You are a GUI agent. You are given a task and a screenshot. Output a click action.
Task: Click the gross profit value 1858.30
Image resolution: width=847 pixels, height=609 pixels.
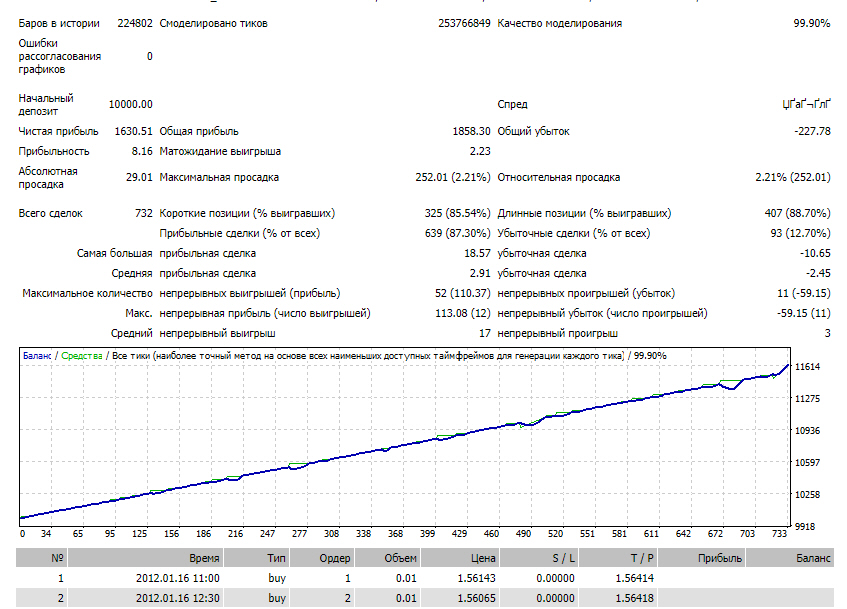pos(471,131)
